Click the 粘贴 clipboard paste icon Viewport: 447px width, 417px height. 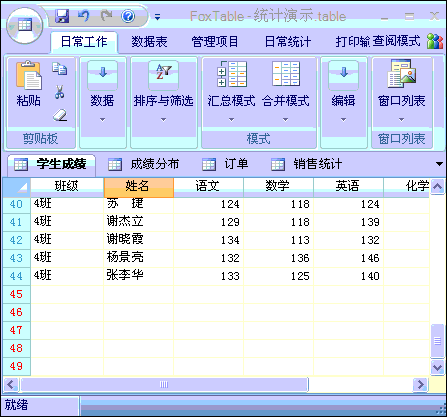coord(29,76)
